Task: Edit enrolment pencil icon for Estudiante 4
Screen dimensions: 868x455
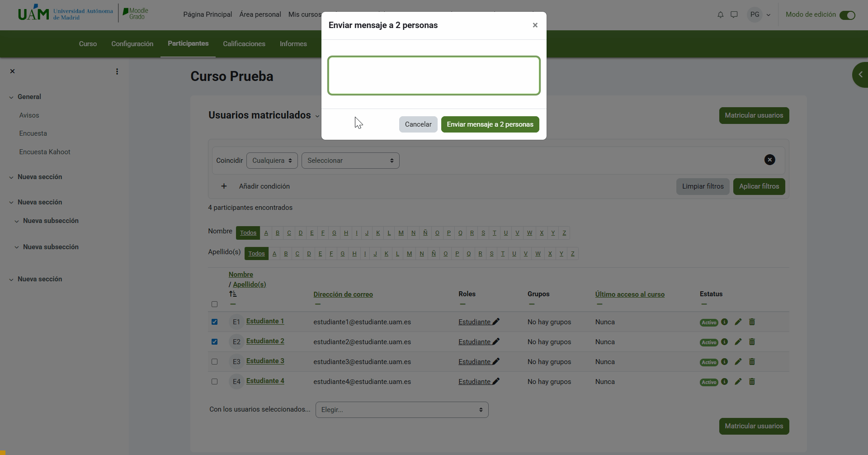Action: click(x=738, y=381)
